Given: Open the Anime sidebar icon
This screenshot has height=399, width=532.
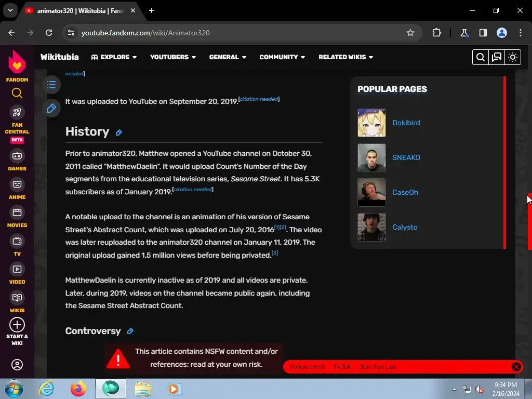Looking at the screenshot, I should pos(17,184).
